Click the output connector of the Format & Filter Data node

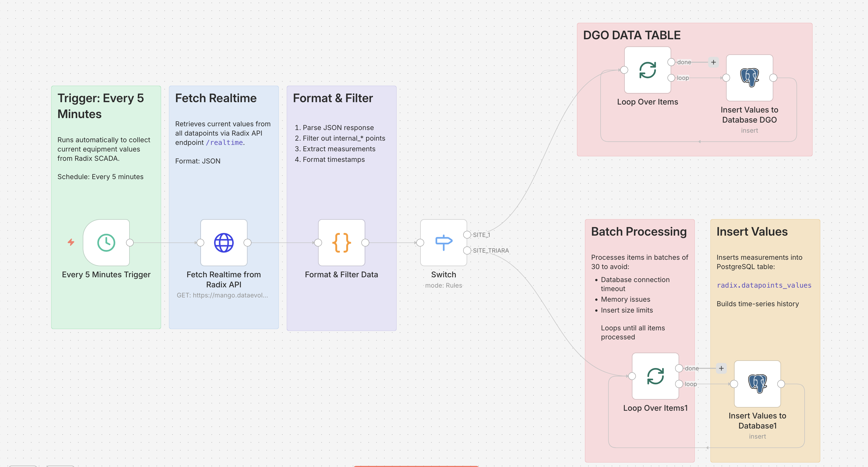point(365,242)
